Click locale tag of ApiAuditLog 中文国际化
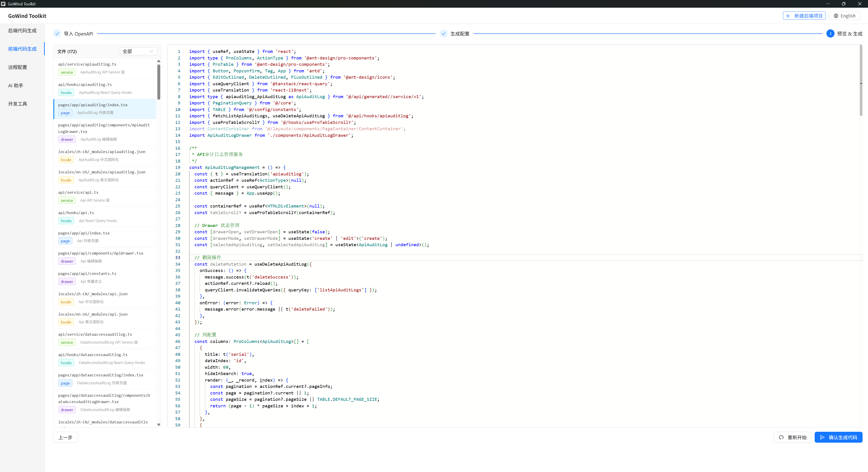868x472 pixels. [x=66, y=160]
